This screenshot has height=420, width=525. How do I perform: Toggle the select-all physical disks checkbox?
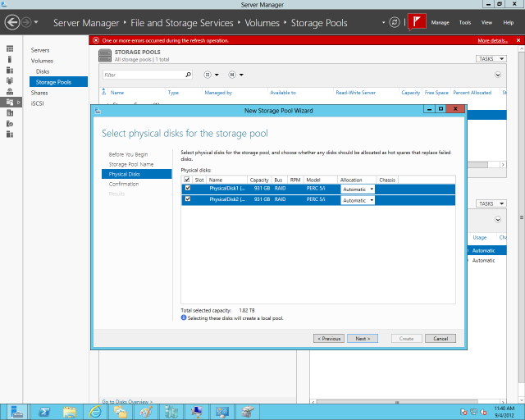[187, 180]
